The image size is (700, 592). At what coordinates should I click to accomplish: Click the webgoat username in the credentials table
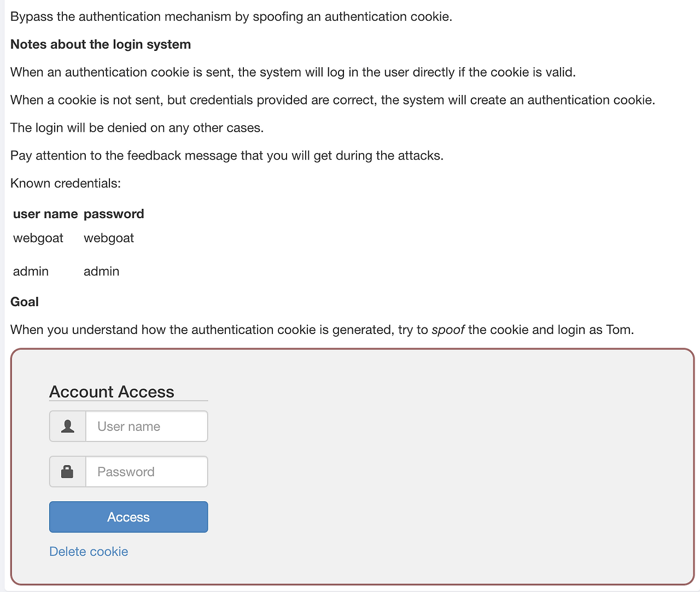coord(38,238)
